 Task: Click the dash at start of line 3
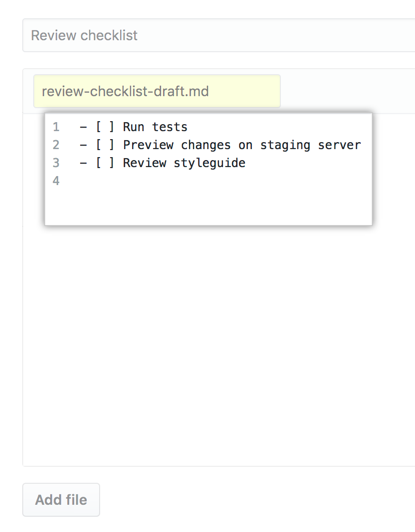[83, 163]
